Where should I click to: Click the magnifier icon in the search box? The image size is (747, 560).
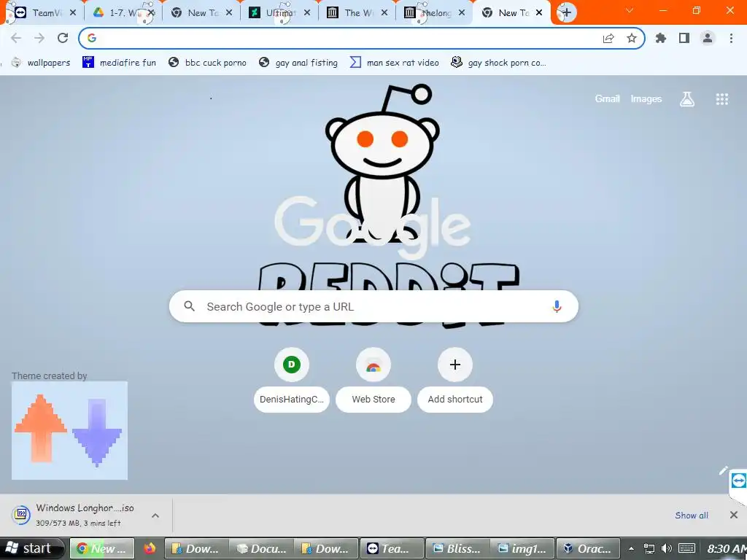[189, 306]
